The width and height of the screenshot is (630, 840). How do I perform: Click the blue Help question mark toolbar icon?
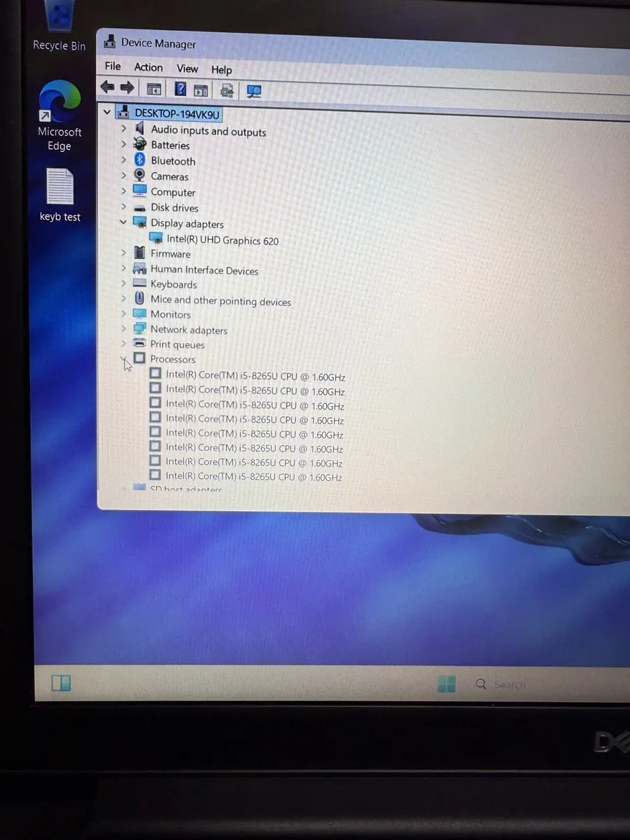(180, 89)
